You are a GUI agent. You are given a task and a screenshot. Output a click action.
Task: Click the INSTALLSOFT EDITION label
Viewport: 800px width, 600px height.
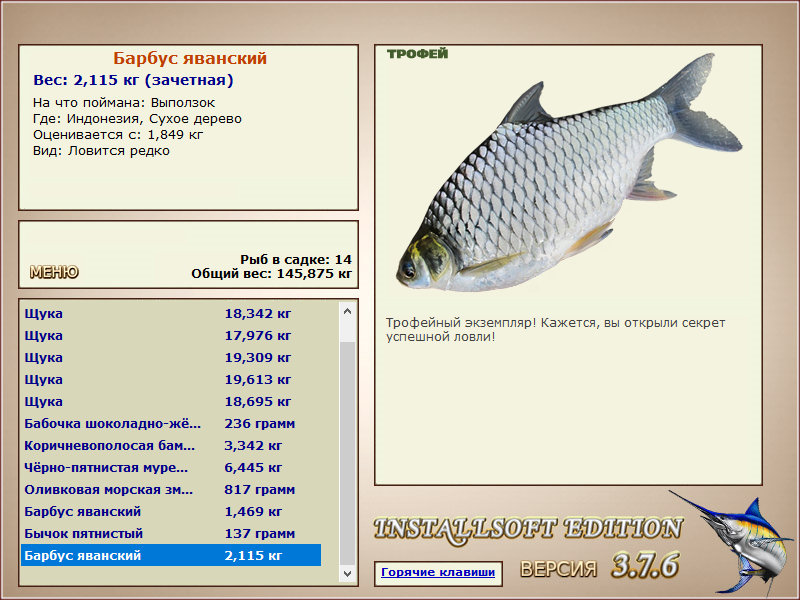coord(528,529)
